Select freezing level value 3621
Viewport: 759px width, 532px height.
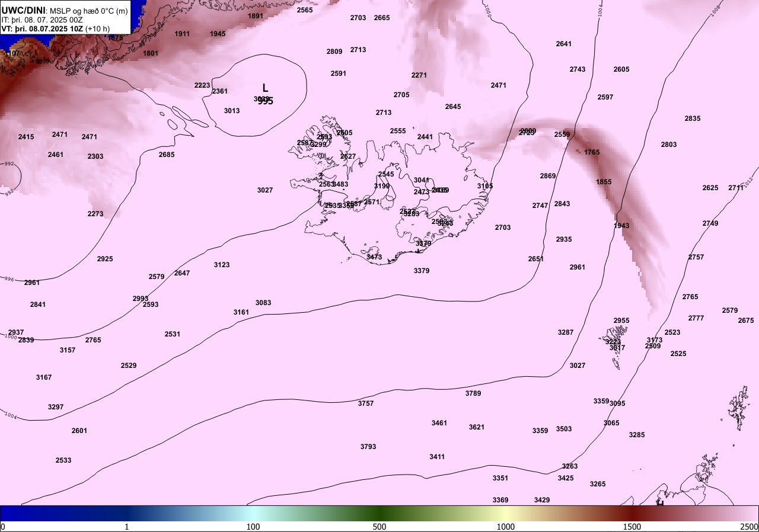pos(477,427)
